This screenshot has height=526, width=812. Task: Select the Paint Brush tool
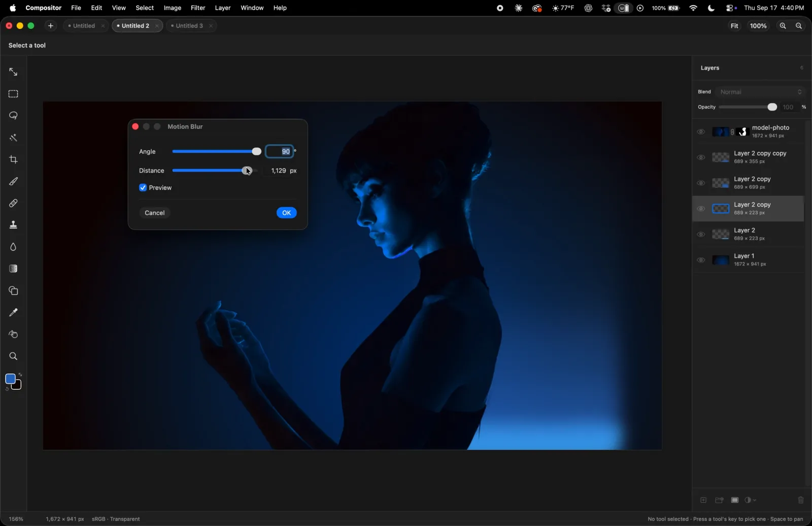tap(13, 181)
